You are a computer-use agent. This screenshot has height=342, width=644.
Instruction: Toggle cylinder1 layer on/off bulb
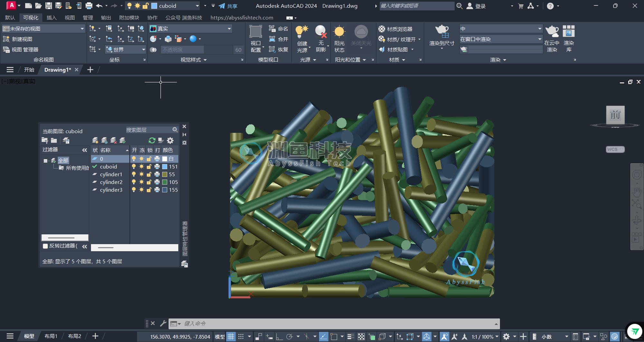[x=134, y=174]
